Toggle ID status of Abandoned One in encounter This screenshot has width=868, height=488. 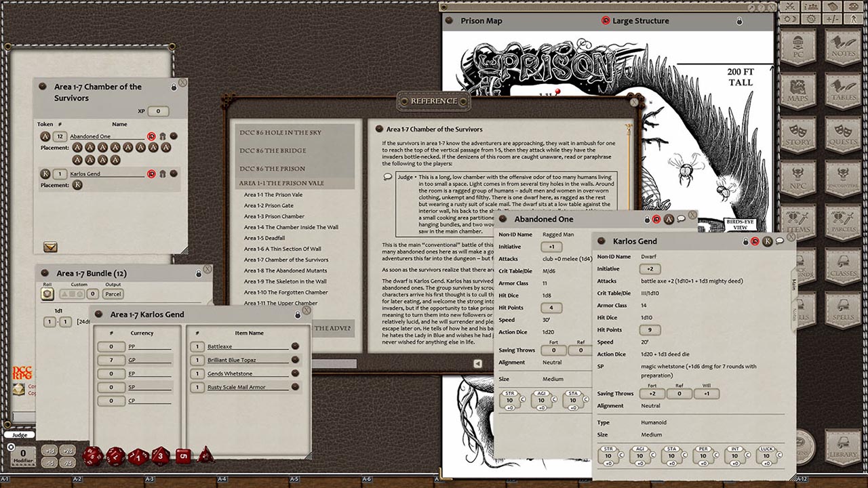coord(151,136)
